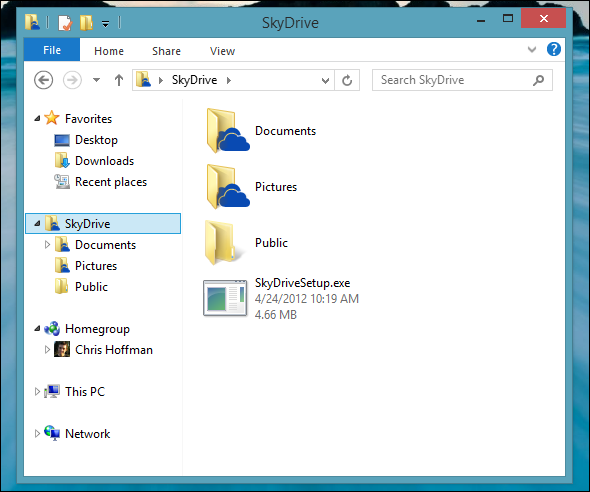The height and width of the screenshot is (492, 590).
Task: Open Desktop under Favorites
Action: (96, 140)
